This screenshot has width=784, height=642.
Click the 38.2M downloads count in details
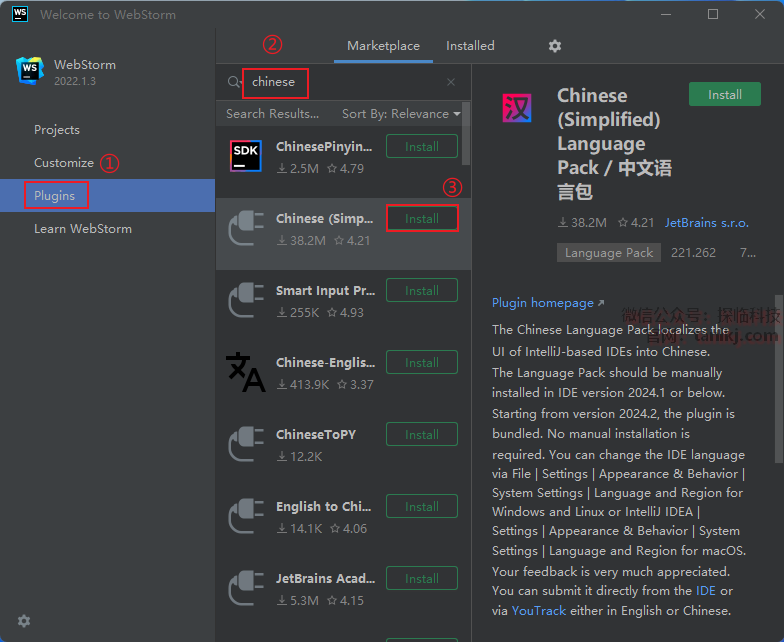click(x=582, y=223)
